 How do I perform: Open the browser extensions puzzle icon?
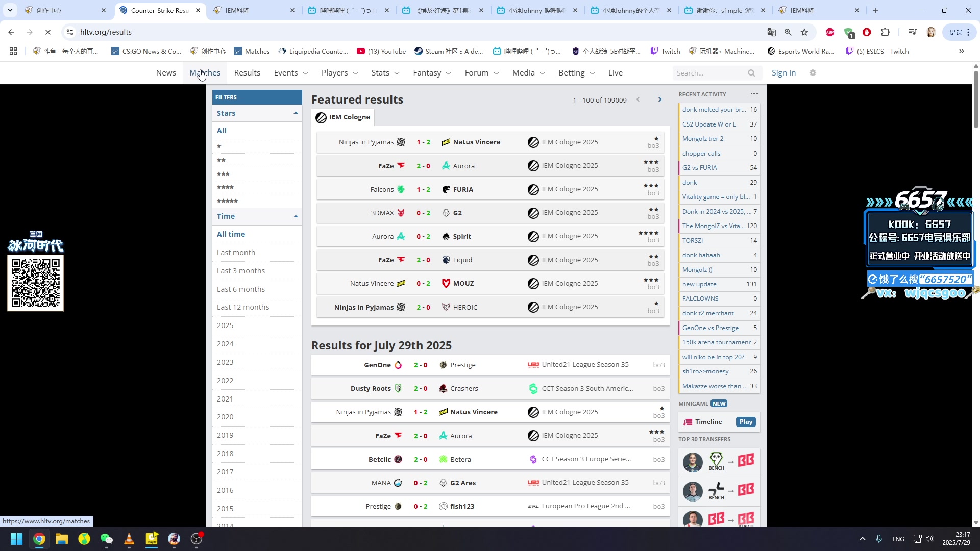[886, 32]
